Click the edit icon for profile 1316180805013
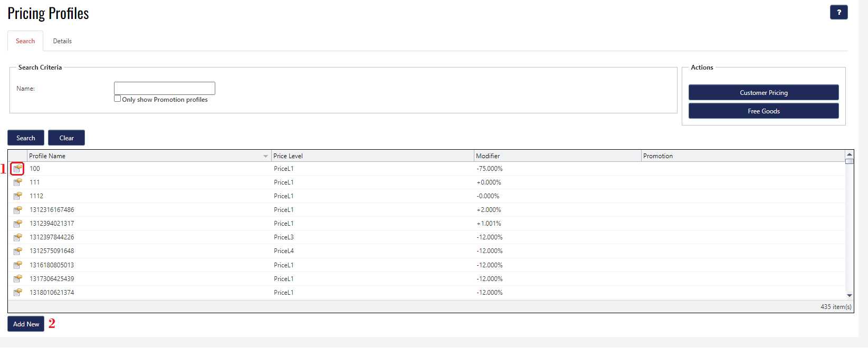The width and height of the screenshot is (868, 348). click(x=17, y=265)
